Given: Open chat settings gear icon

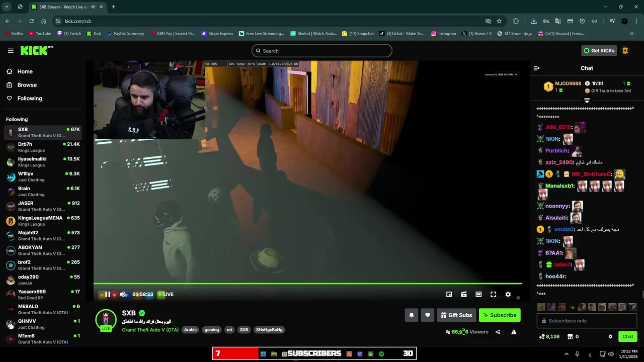Looking at the screenshot, I should (610, 336).
